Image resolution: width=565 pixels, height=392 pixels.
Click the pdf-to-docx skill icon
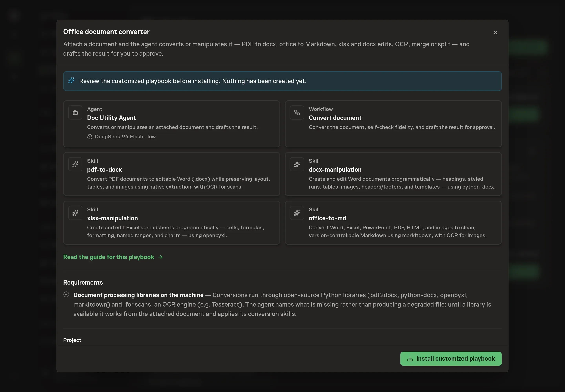pyautogui.click(x=75, y=164)
